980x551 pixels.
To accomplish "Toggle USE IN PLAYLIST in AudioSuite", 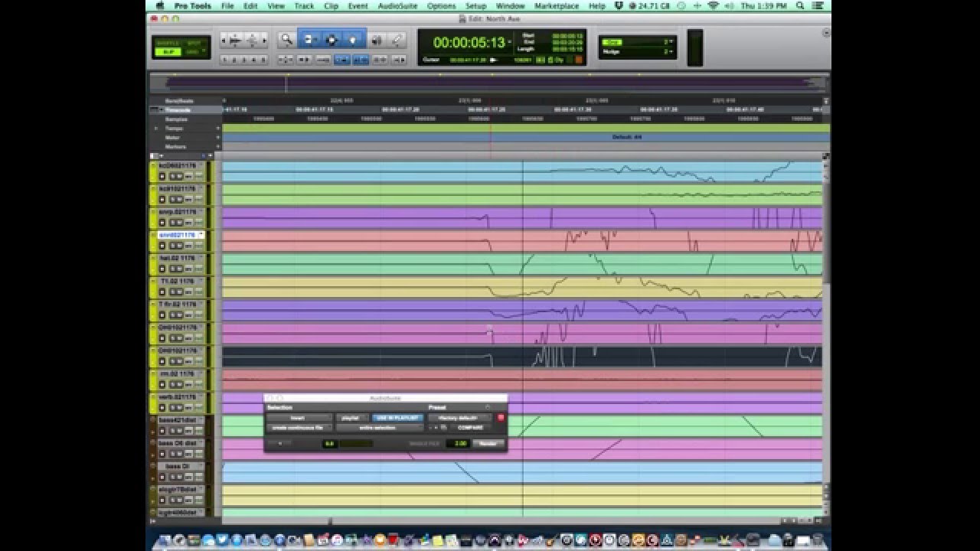I will 398,418.
